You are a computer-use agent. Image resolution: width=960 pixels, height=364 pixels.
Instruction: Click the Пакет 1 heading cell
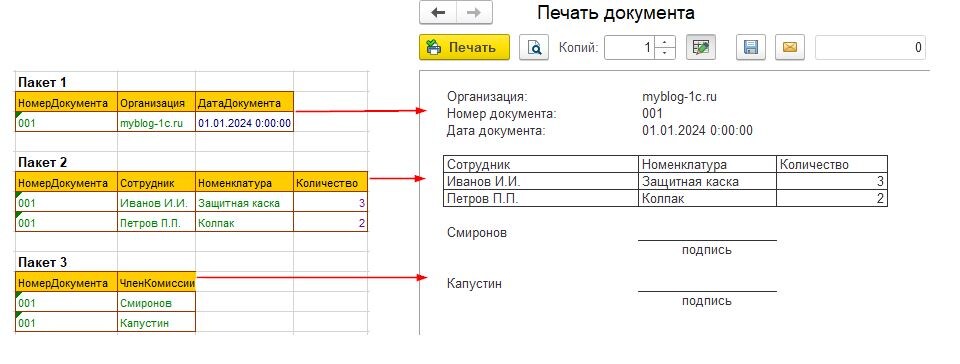point(66,82)
